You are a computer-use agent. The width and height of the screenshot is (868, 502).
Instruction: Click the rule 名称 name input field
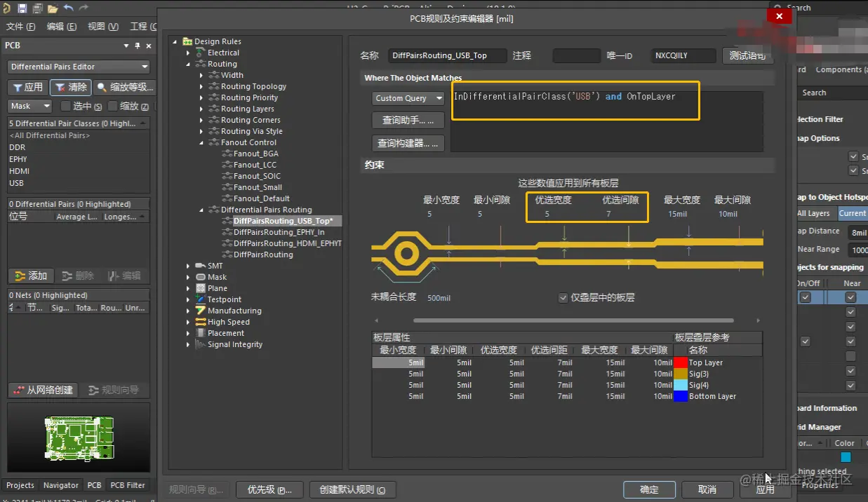pyautogui.click(x=448, y=55)
